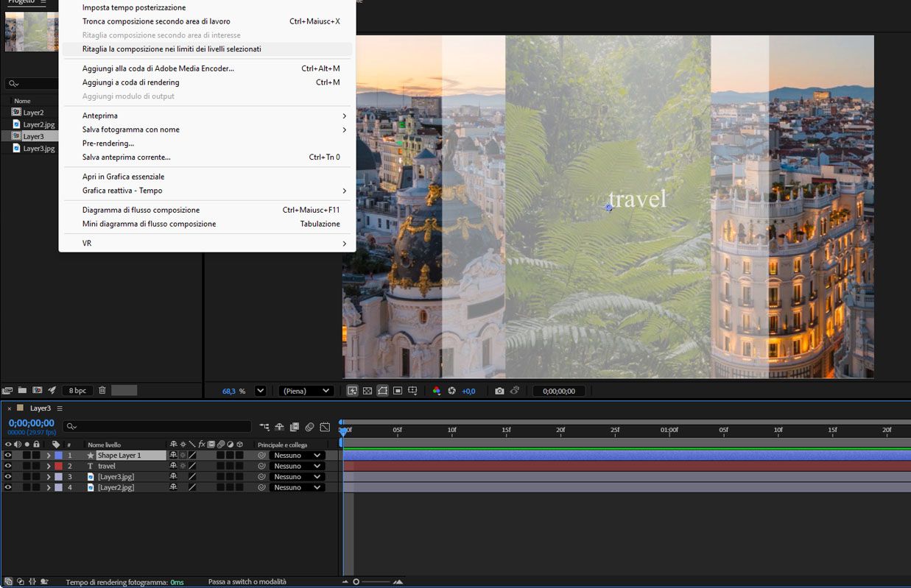The height and width of the screenshot is (588, 911).
Task: Select Layer2.jpg in the Project panel
Action: click(38, 124)
